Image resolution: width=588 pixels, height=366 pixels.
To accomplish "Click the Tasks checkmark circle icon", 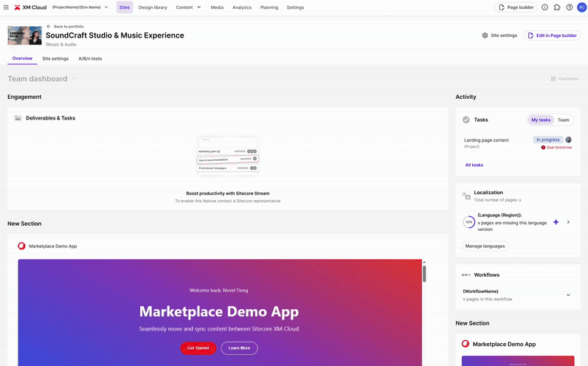I will click(466, 120).
